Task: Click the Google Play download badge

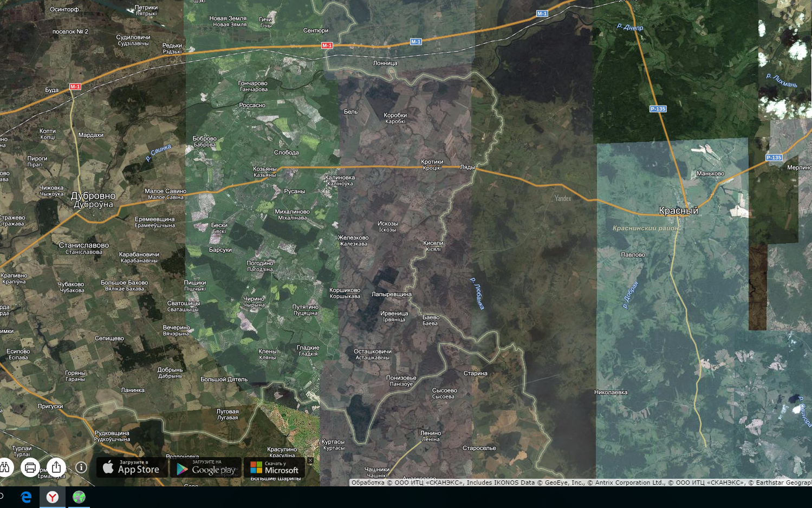Action: 206,468
